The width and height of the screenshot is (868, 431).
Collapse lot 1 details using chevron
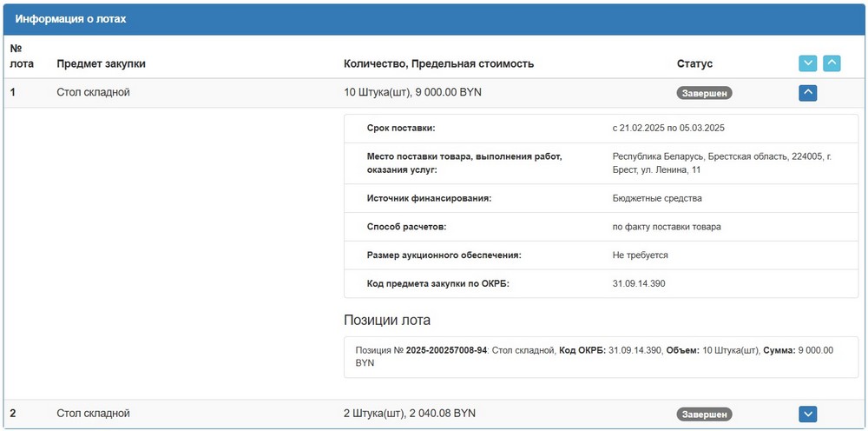[x=807, y=93]
